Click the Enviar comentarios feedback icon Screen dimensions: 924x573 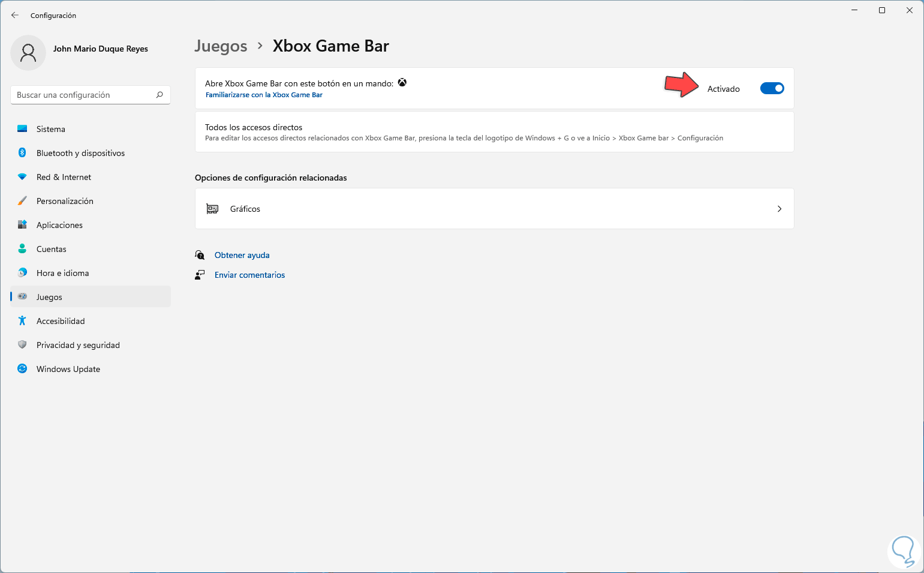200,275
